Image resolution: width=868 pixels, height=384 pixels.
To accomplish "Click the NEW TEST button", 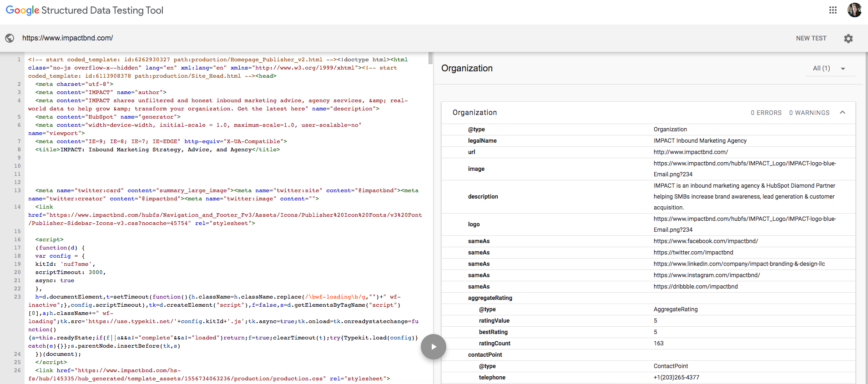I will pyautogui.click(x=811, y=38).
